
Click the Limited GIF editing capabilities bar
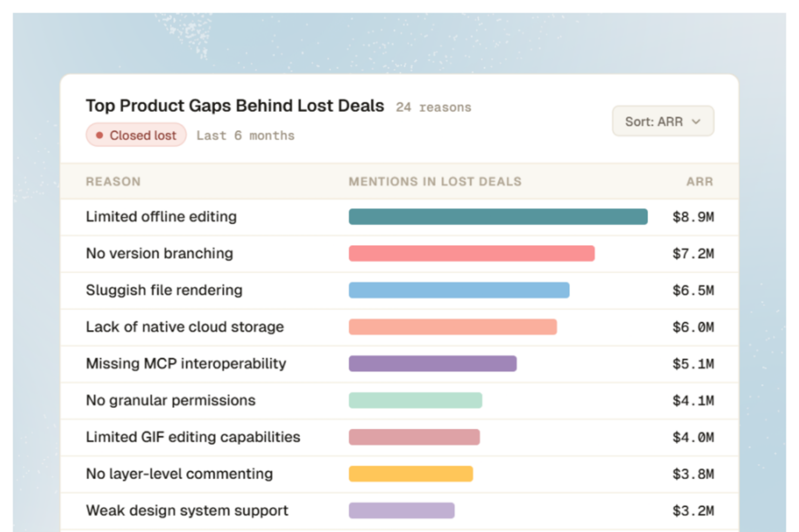[x=414, y=437]
